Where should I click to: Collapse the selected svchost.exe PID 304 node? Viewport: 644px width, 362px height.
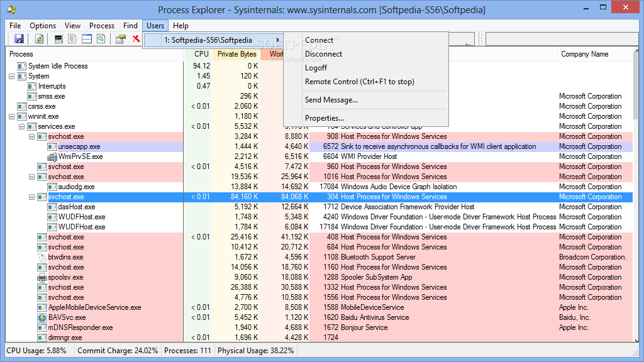(31, 197)
